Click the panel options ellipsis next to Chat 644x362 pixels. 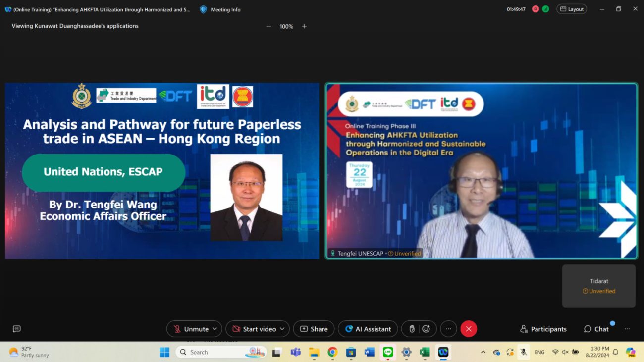point(627,329)
